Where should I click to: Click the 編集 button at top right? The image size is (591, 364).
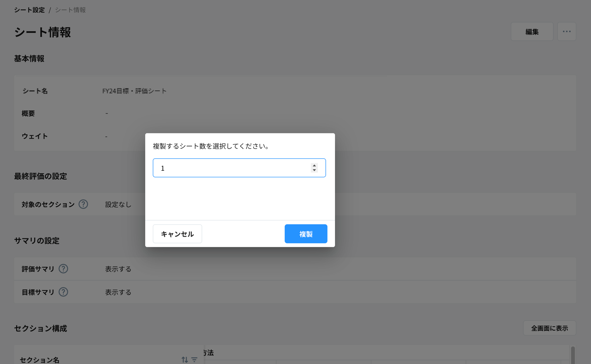tap(532, 32)
